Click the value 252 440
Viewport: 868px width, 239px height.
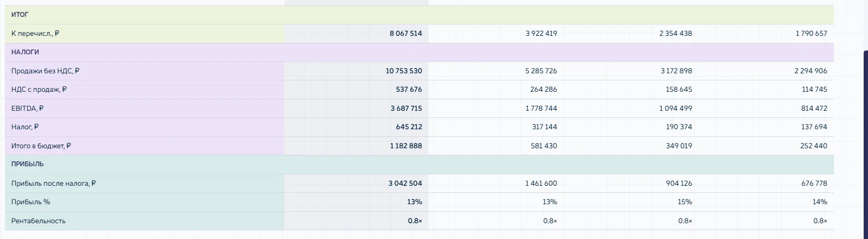[x=814, y=146]
